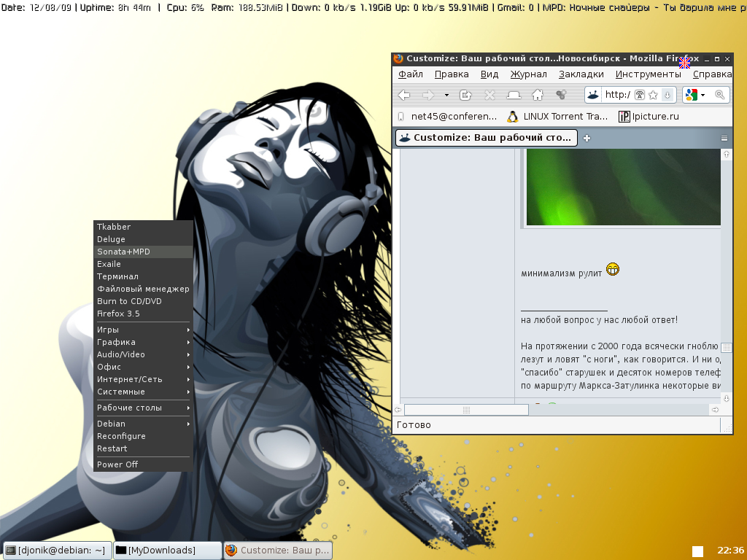Image resolution: width=747 pixels, height=560 pixels.
Task: Reload the page in Firefox
Action: click(x=465, y=96)
